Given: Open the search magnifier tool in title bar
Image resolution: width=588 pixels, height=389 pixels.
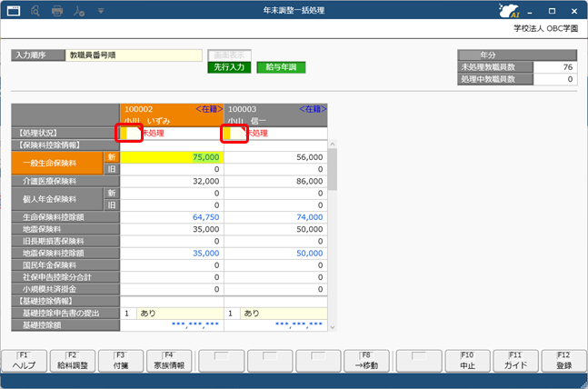Looking at the screenshot, I should pos(35,11).
